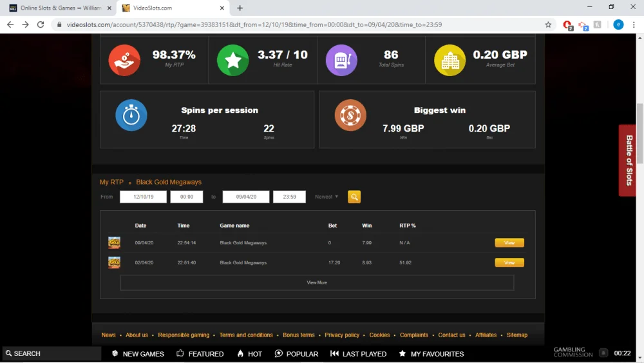Viewport: 644px width, 363px height.
Task: Click the View More button
Action: tap(317, 282)
